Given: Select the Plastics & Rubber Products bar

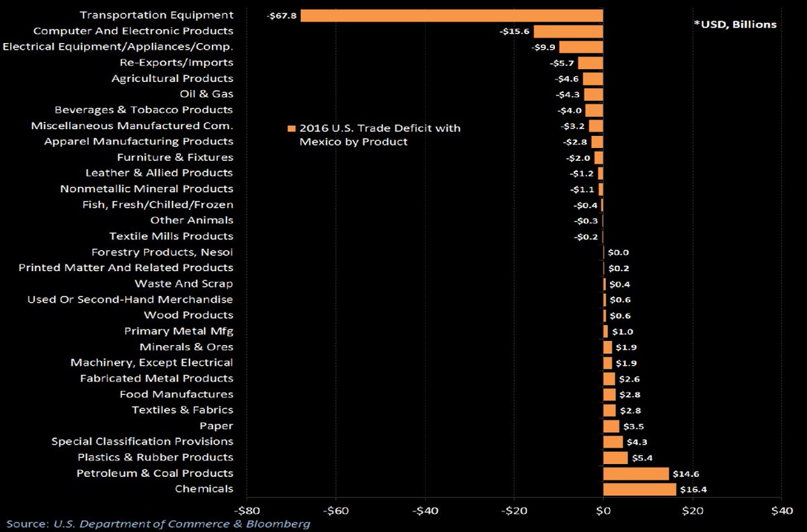Looking at the screenshot, I should point(615,458).
